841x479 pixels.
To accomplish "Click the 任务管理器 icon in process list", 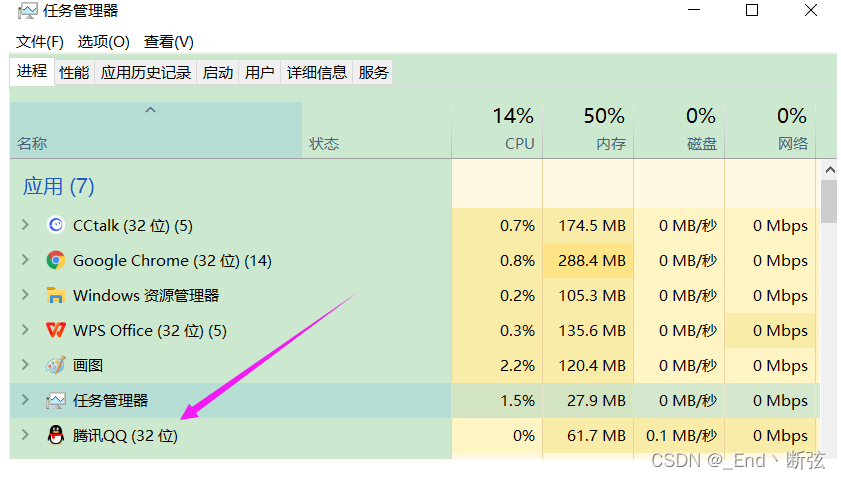I will coord(56,400).
